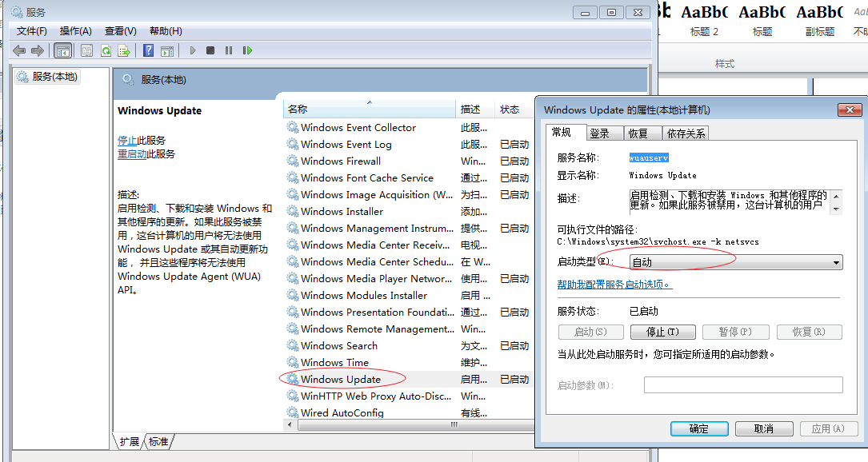Click the gear icon beside Windows Installer
868x462 pixels.
292,211
